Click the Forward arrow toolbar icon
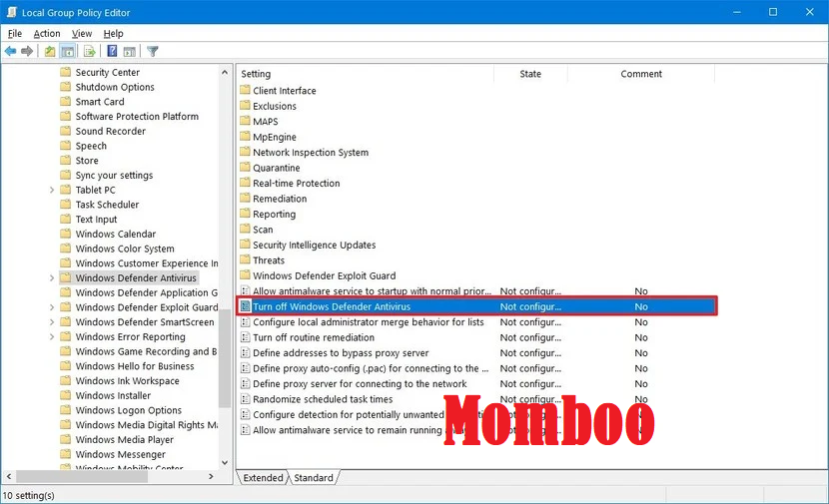Screen dimensions: 829x504 [x=27, y=51]
